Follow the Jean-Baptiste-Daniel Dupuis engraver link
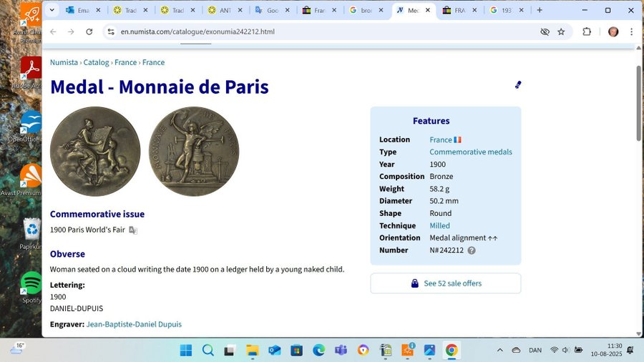 [x=134, y=324]
